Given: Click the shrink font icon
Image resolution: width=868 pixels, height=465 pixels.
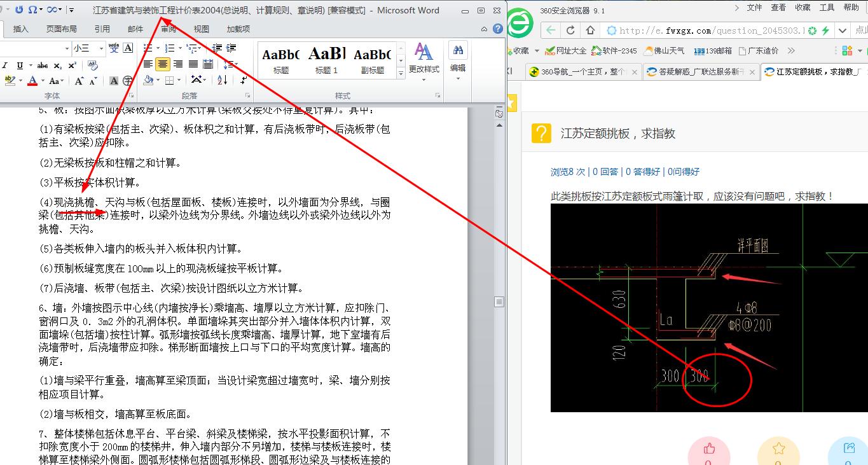Looking at the screenshot, I should 93,81.
